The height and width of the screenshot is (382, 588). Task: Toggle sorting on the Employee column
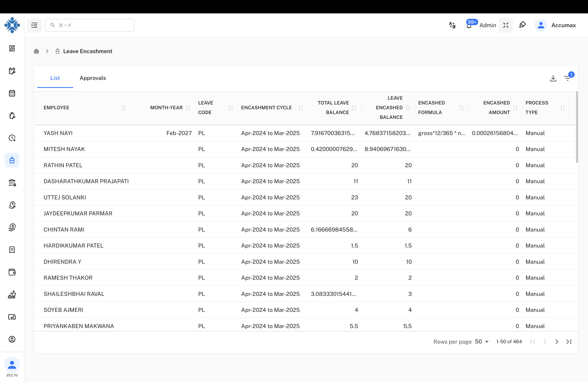click(124, 108)
